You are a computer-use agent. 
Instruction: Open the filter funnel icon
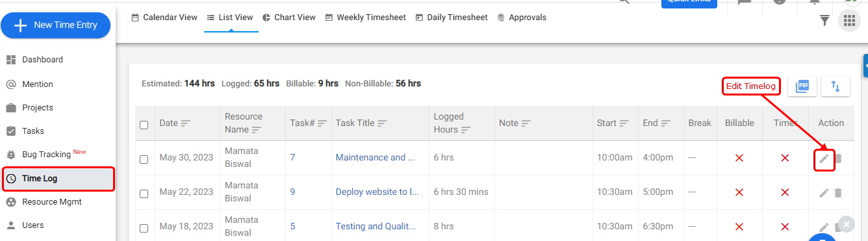(x=824, y=21)
